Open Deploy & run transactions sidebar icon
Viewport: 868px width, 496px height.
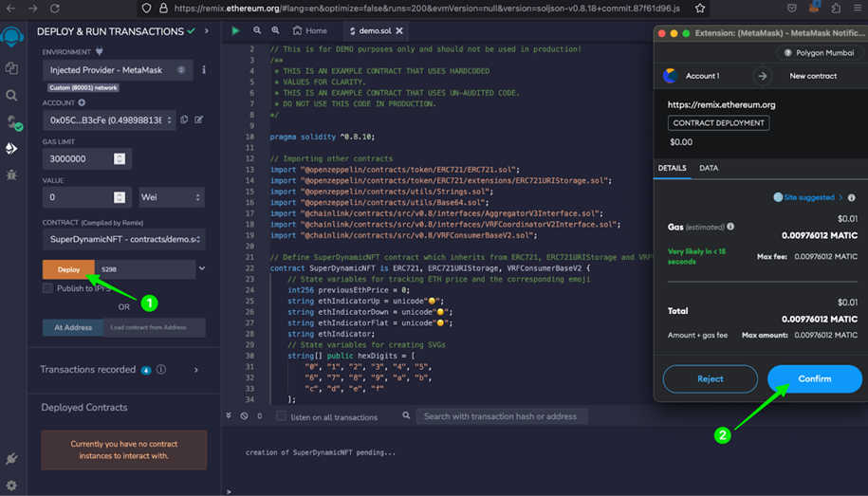coord(11,148)
